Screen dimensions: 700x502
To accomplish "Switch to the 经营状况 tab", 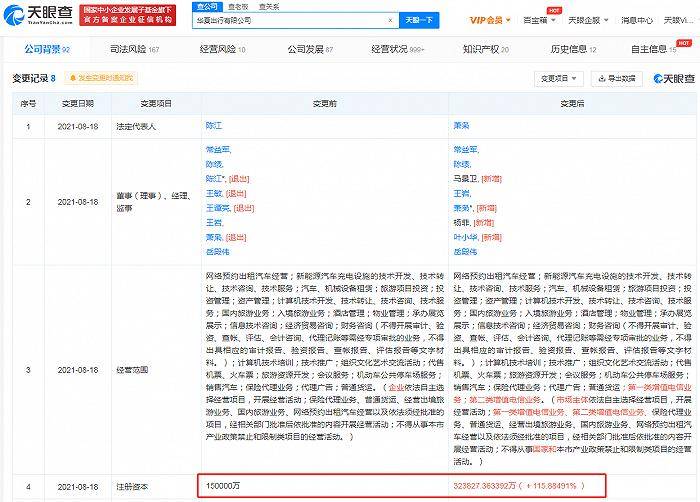I will coord(398,50).
